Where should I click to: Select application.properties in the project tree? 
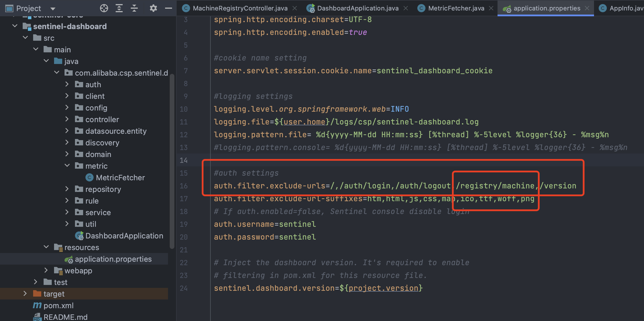coord(113,259)
